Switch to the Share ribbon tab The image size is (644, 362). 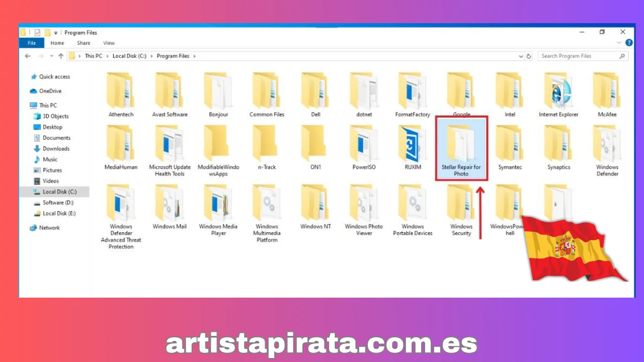[x=84, y=43]
